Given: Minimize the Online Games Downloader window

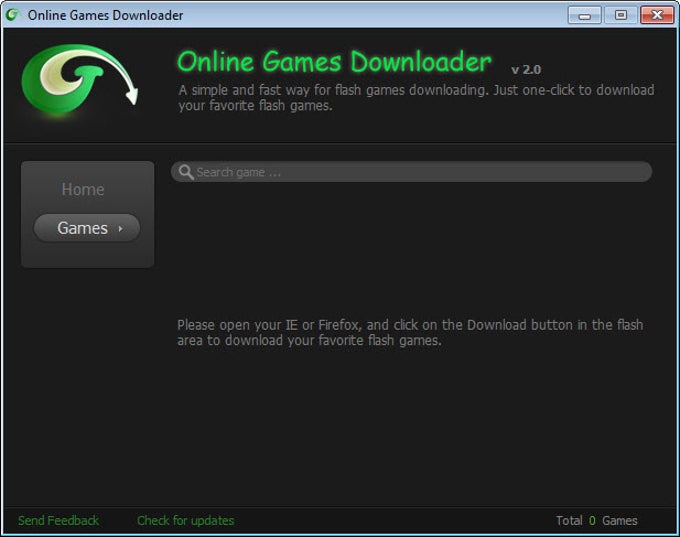Looking at the screenshot, I should click(x=585, y=15).
